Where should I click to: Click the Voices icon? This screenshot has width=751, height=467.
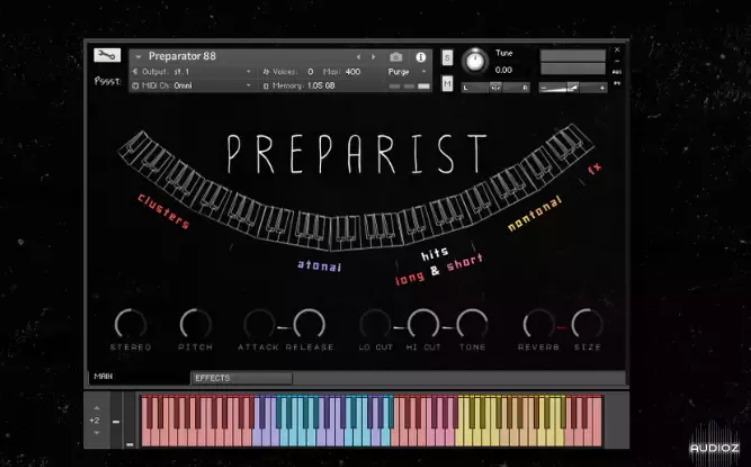click(266, 71)
